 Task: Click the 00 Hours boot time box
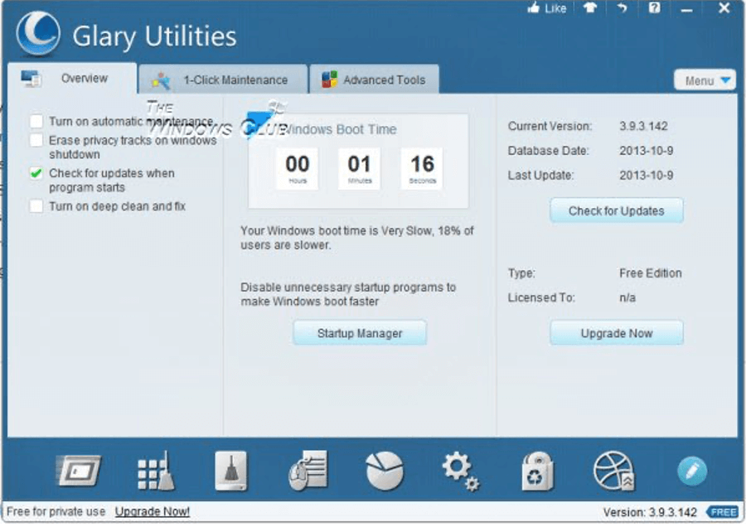coord(297,168)
